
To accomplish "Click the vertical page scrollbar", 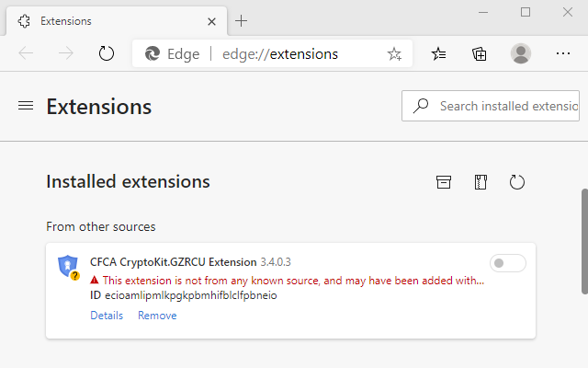I will 583,241.
